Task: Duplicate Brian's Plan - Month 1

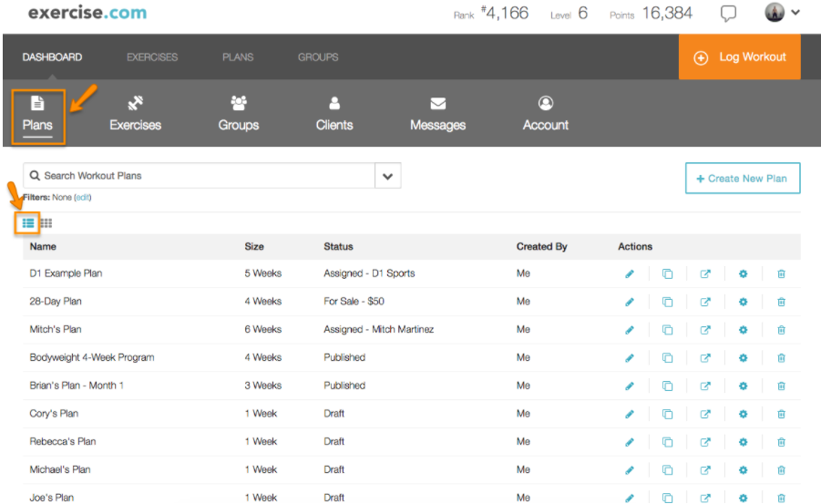Action: 667,386
